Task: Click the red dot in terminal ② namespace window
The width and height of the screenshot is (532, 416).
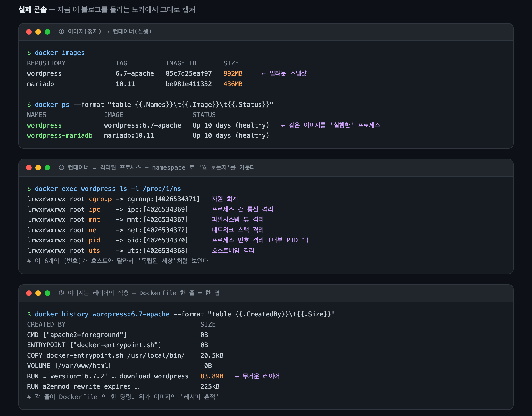Action: click(x=29, y=168)
